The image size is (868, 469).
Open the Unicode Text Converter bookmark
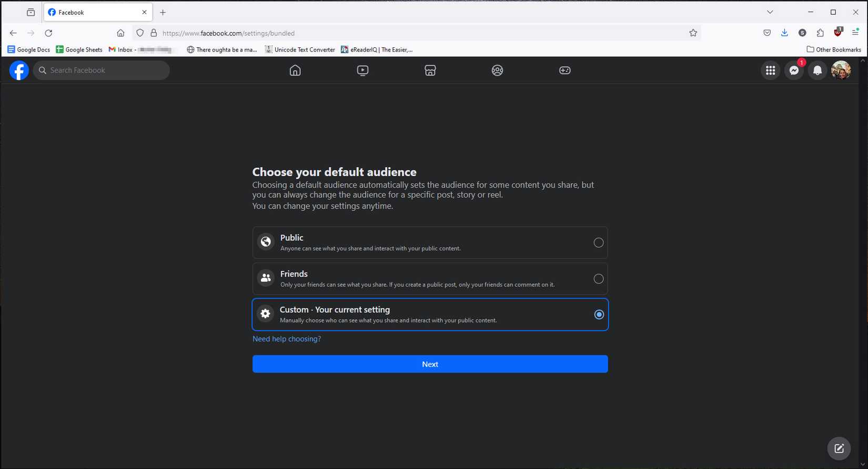[300, 49]
